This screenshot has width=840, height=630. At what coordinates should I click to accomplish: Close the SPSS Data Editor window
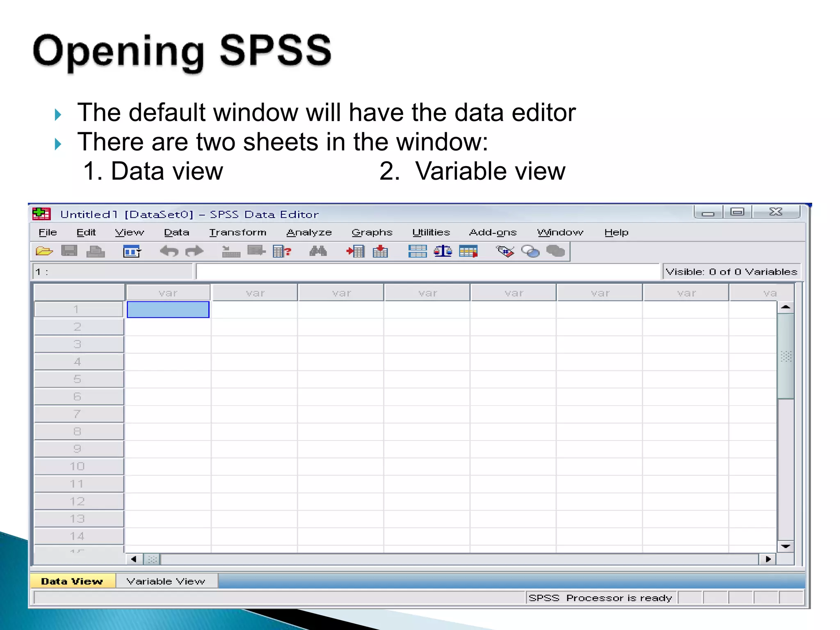pyautogui.click(x=776, y=212)
